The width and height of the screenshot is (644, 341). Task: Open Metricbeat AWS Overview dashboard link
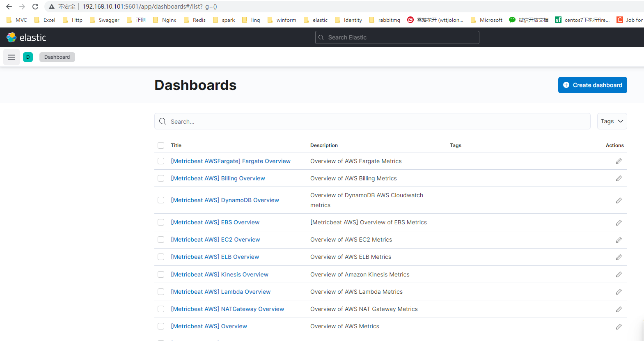click(209, 326)
